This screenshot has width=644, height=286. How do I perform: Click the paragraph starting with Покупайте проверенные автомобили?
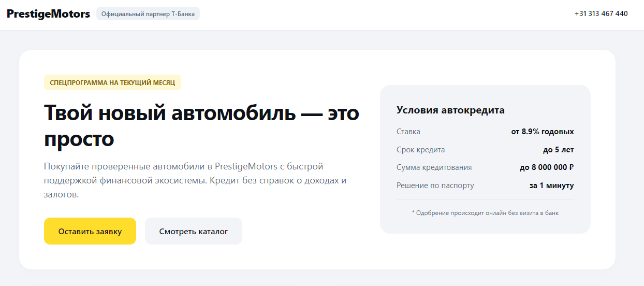coord(195,181)
